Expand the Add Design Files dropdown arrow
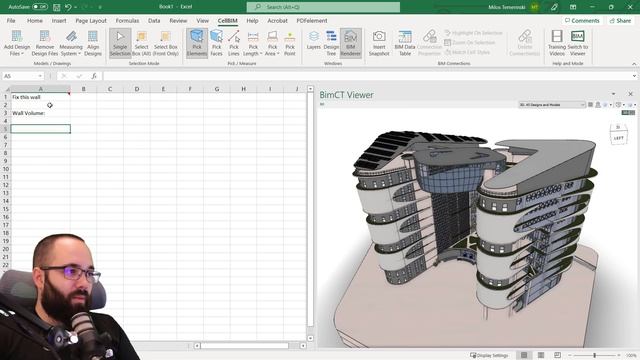The height and width of the screenshot is (360, 640). pyautogui.click(x=22, y=54)
